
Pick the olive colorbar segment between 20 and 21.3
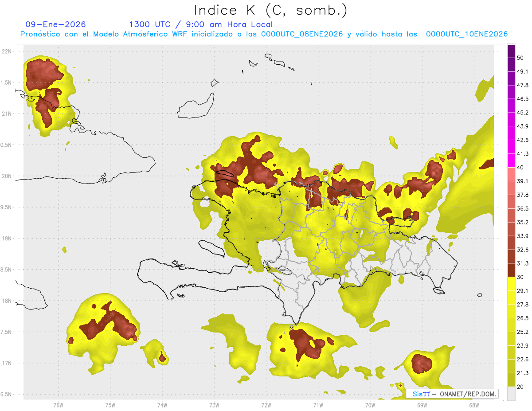click(x=511, y=380)
